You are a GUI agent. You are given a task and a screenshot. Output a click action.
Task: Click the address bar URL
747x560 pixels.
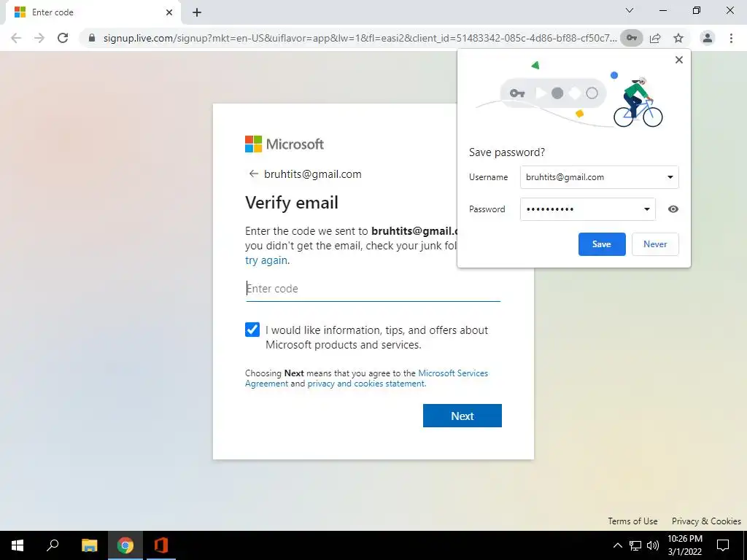[360, 38]
